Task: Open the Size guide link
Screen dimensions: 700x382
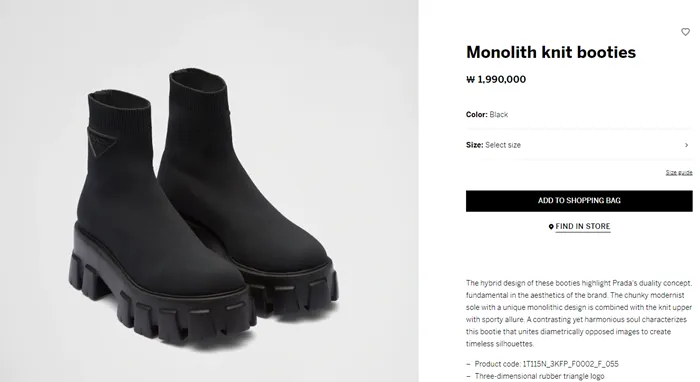Action: coord(679,173)
